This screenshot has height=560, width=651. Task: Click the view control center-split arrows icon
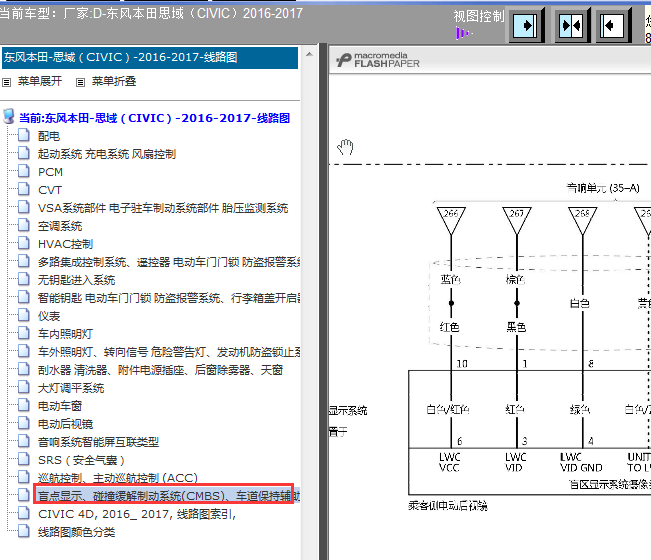click(571, 26)
